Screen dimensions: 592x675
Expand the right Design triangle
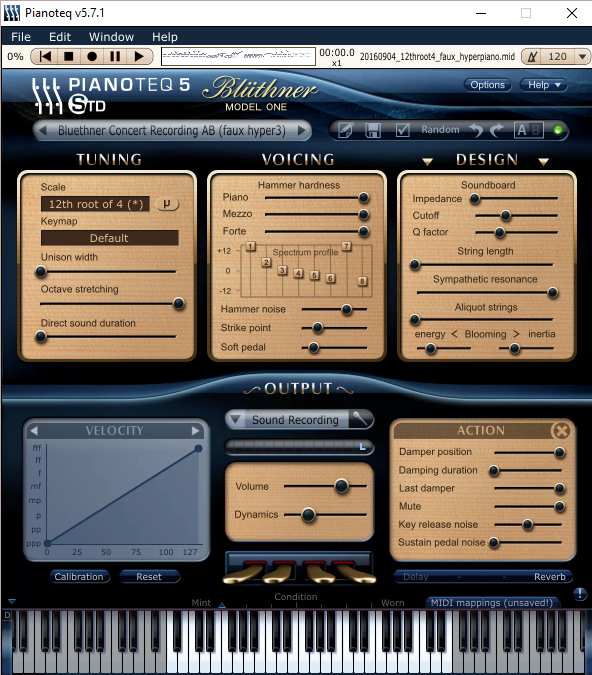point(543,162)
